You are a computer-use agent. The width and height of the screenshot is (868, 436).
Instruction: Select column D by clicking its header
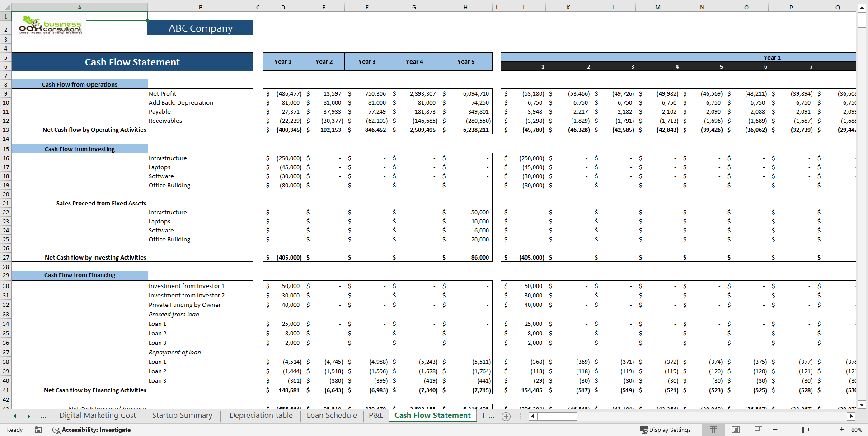pos(283,7)
